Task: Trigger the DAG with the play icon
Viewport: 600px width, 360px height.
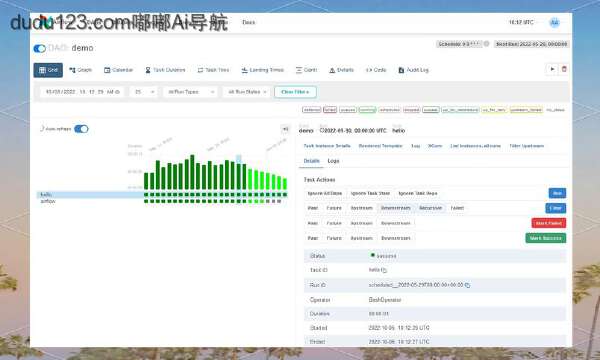Action: click(552, 69)
